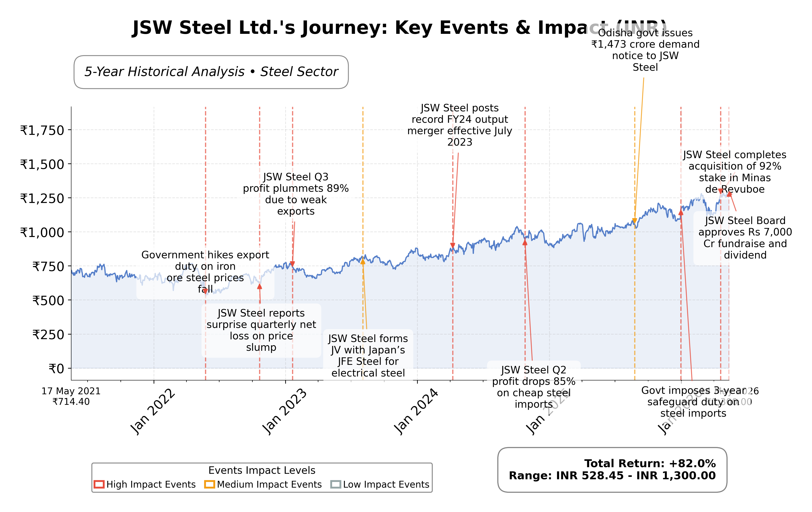Click the Range INR 528.45 - INR 1,300.00 text
The image size is (812, 512).
(612, 476)
